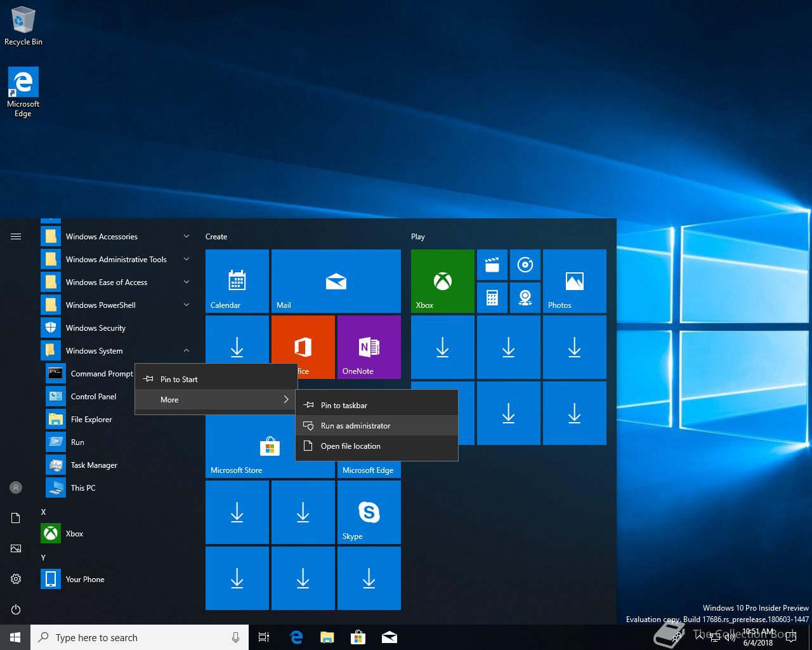Expand the Windows Ease of Access folder
Image resolution: width=812 pixels, height=650 pixels.
(x=117, y=282)
